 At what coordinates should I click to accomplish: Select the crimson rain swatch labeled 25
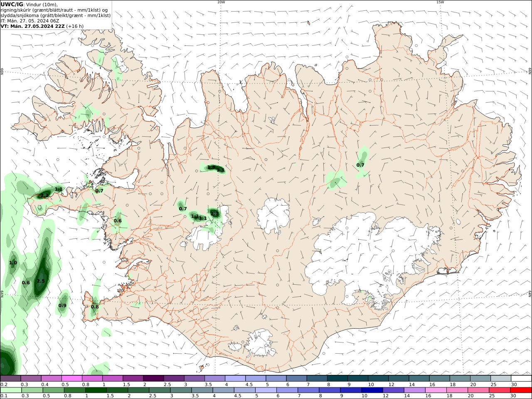[500, 390]
